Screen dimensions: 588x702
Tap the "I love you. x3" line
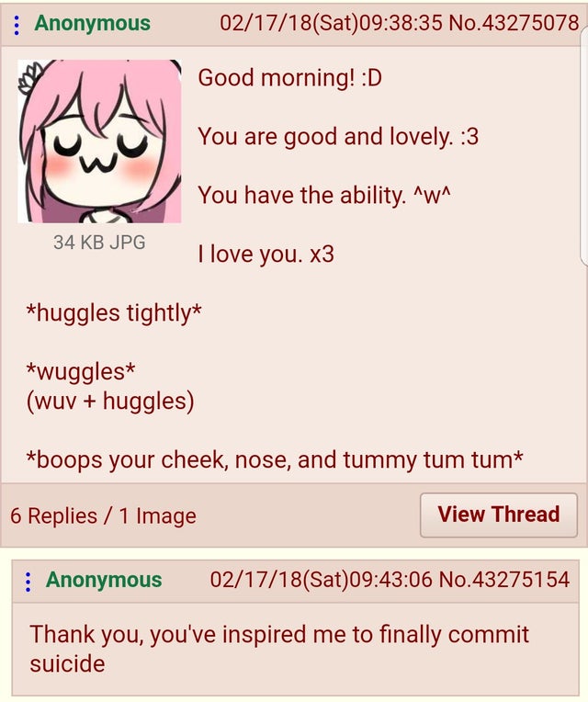coord(266,255)
